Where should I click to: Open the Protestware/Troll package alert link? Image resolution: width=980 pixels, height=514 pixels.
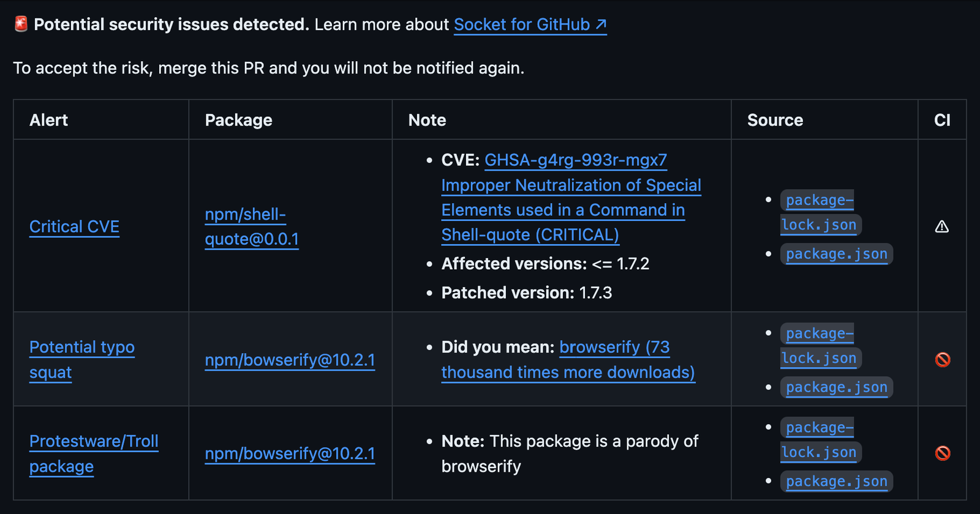94,453
